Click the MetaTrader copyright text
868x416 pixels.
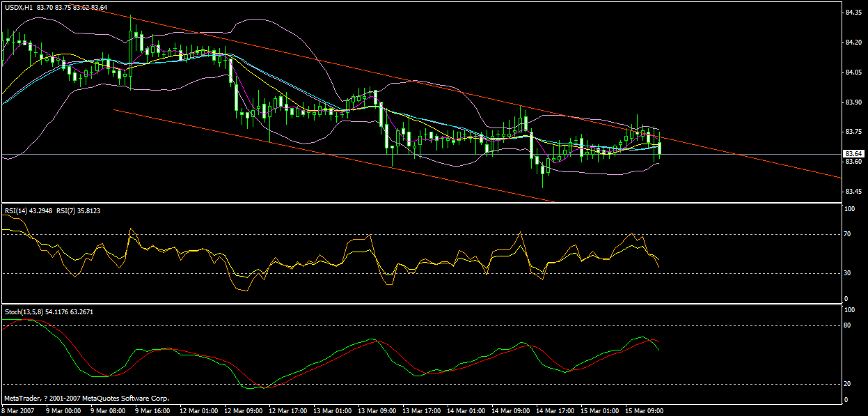[x=87, y=399]
